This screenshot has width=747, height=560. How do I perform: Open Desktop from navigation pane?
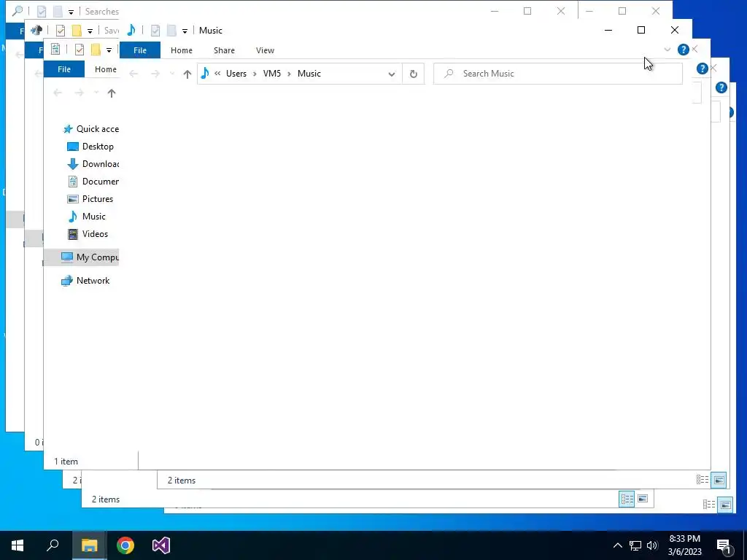[90, 147]
